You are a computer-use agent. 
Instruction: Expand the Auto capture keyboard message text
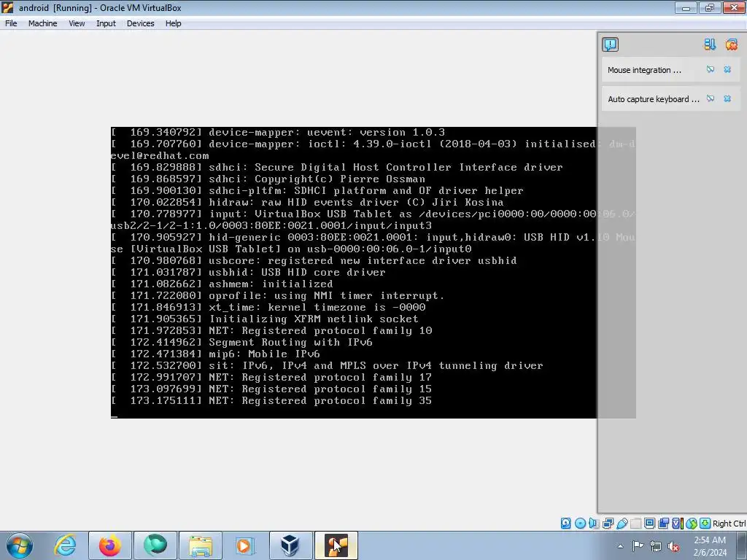pyautogui.click(x=654, y=99)
